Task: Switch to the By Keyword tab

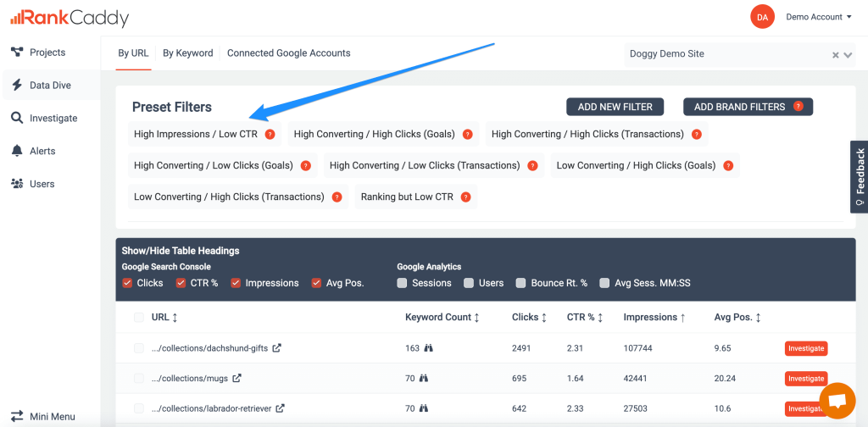Action: pyautogui.click(x=187, y=53)
